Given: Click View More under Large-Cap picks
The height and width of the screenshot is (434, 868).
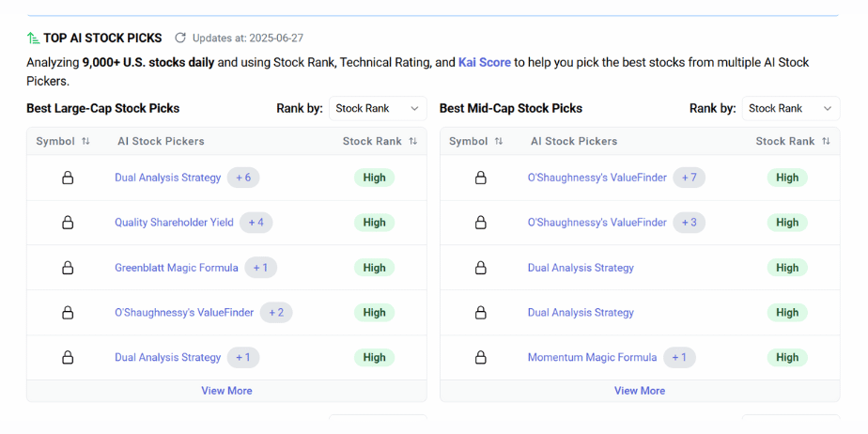Looking at the screenshot, I should (226, 391).
